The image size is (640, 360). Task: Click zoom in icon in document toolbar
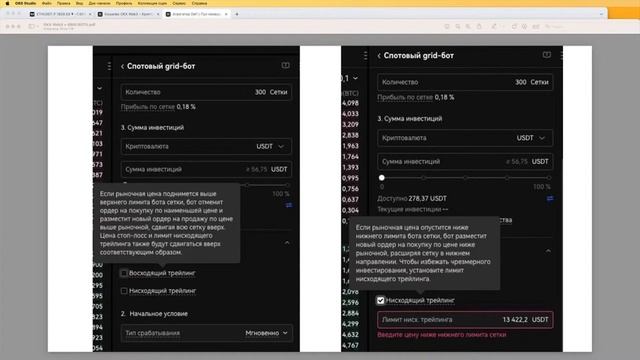click(468, 26)
